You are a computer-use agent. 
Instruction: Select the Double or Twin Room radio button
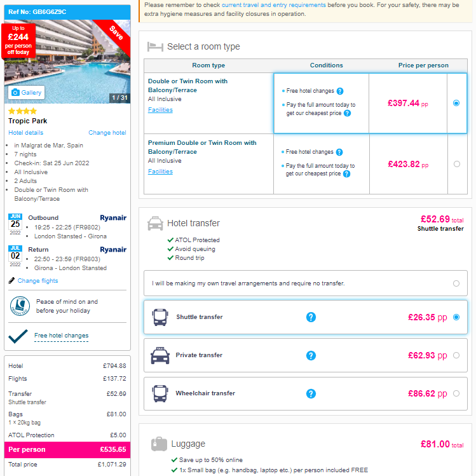[x=456, y=103]
